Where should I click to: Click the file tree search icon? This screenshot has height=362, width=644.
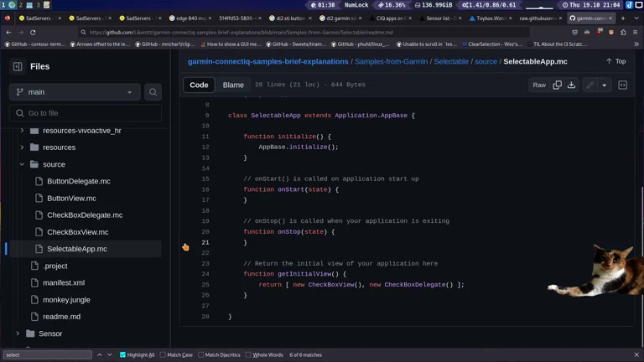153,92
